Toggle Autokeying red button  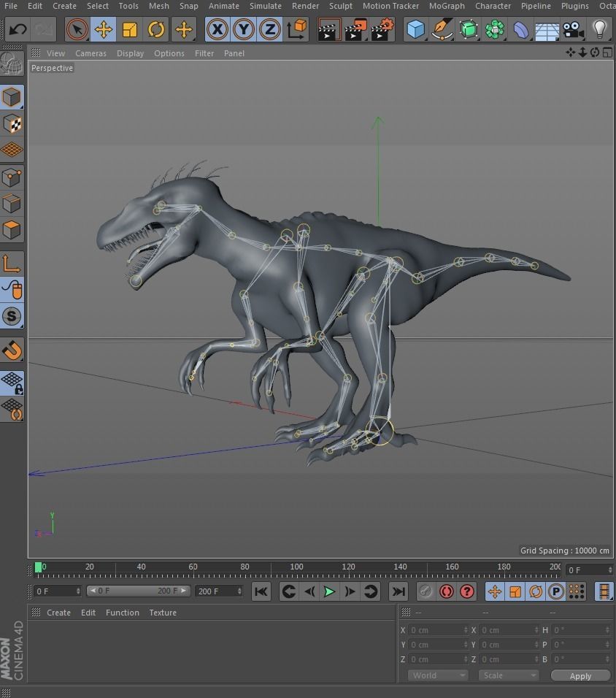pos(446,591)
